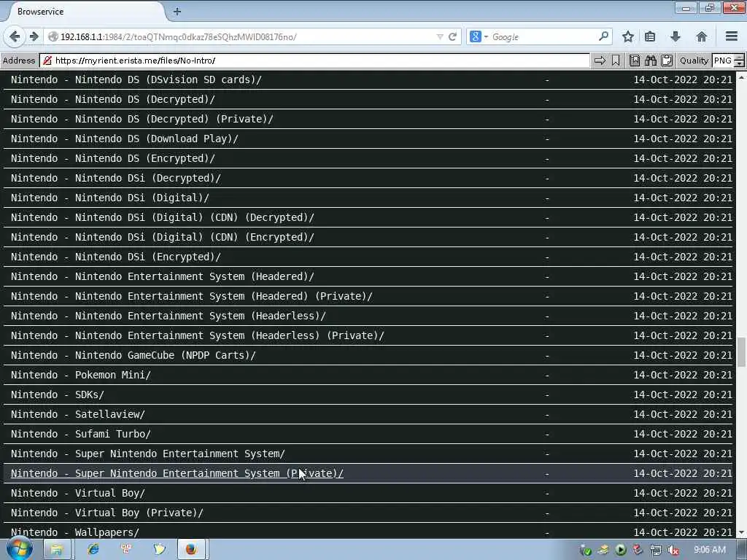
Task: Open Nintendo GameCube (NPDP Carts) folder
Action: 133,355
